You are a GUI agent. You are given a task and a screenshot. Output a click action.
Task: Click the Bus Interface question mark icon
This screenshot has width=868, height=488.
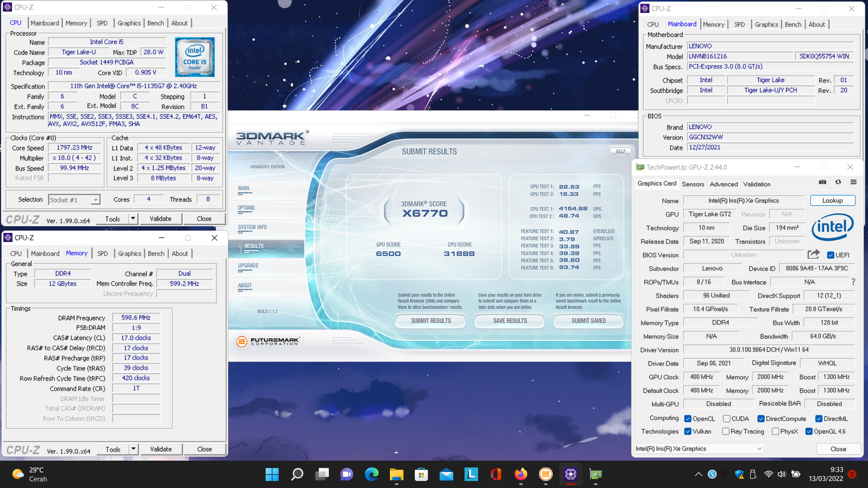853,282
